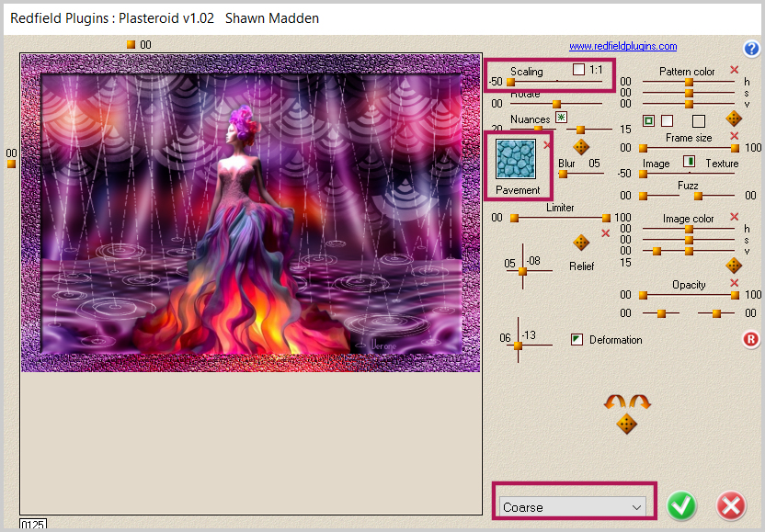Toggle the Deformation checkbox
765x532 pixels.
(577, 339)
